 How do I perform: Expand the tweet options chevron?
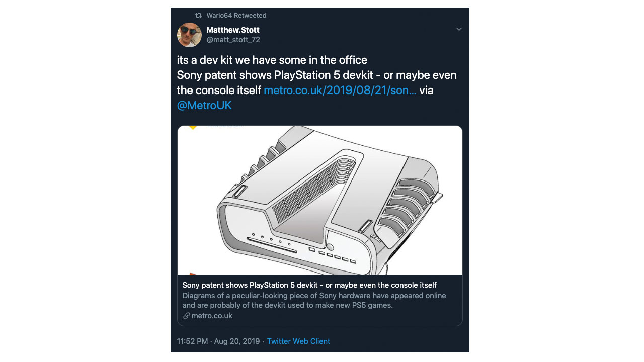click(x=459, y=29)
